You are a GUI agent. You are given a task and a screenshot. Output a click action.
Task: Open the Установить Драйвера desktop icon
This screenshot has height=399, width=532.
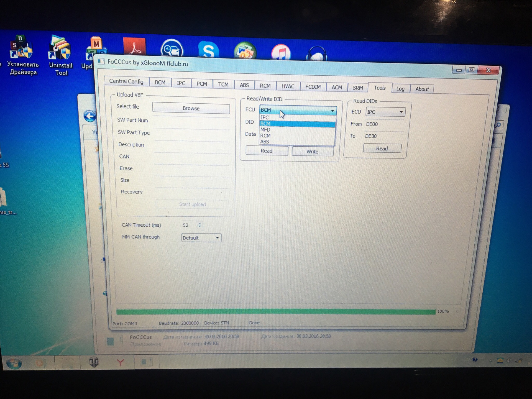[x=23, y=55]
